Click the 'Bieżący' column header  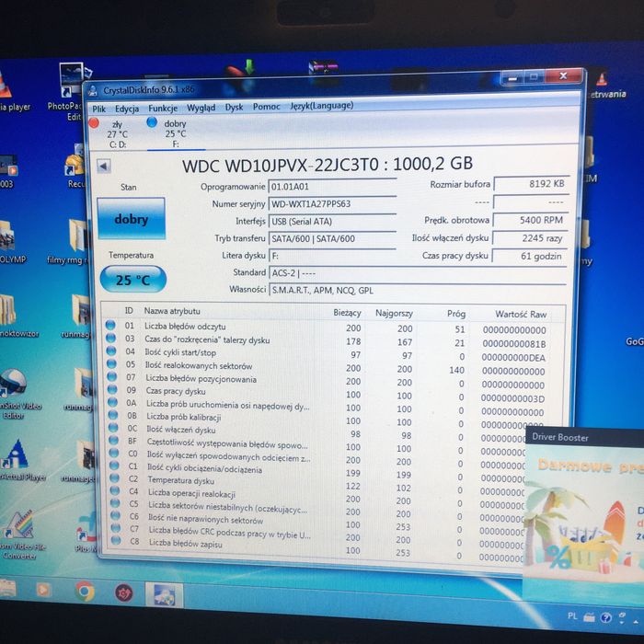tap(347, 313)
